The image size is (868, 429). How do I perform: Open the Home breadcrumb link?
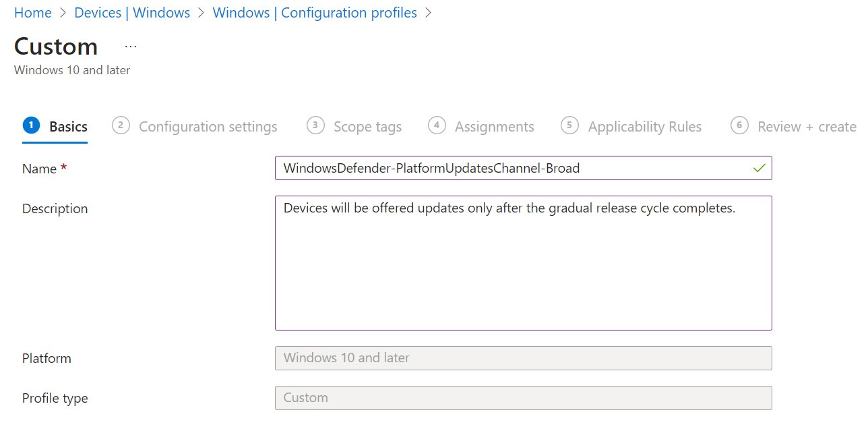[x=32, y=12]
